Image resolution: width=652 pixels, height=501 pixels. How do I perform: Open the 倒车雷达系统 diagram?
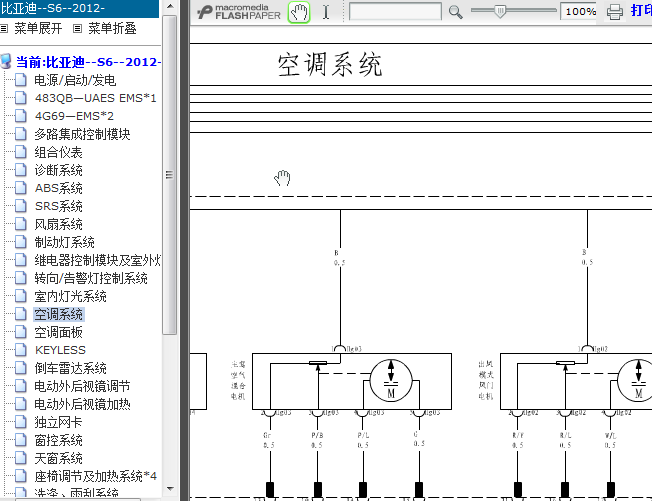70,368
